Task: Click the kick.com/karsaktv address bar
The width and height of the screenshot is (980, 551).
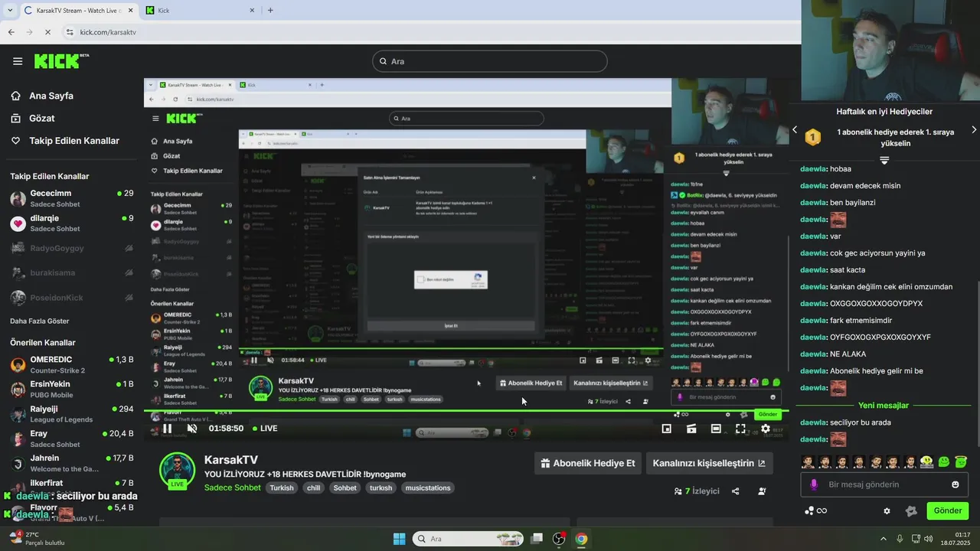Action: pyautogui.click(x=429, y=32)
